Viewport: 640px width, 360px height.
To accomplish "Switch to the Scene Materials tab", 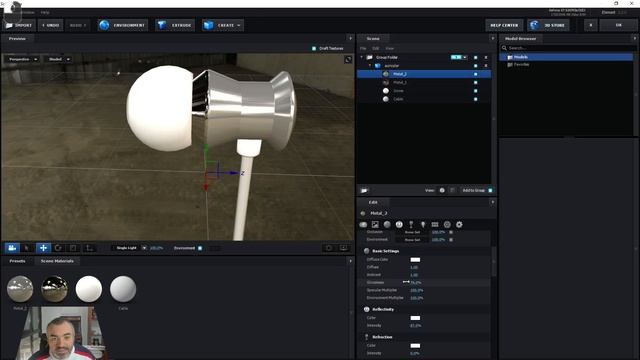I will (57, 261).
